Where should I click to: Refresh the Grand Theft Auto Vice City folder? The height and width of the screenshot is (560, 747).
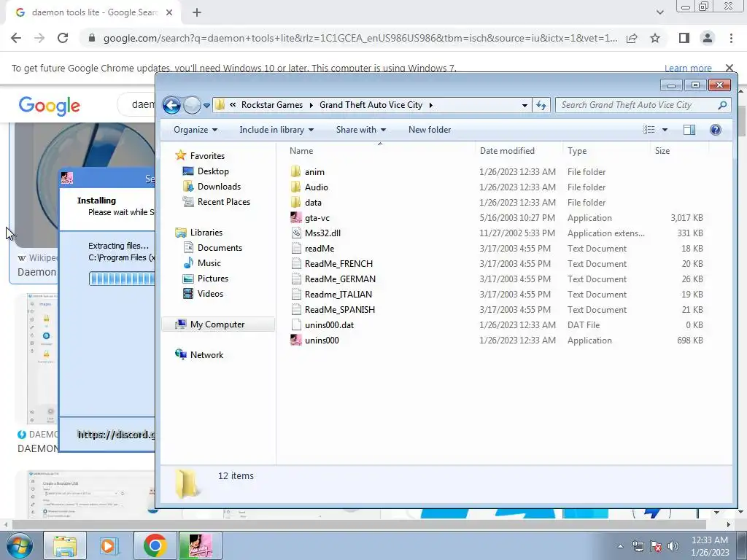tap(541, 105)
